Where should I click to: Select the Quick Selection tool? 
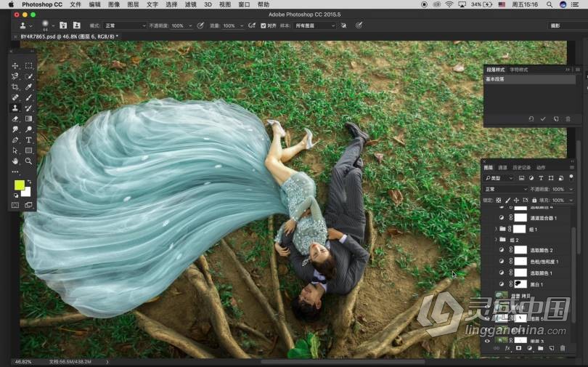(x=28, y=76)
